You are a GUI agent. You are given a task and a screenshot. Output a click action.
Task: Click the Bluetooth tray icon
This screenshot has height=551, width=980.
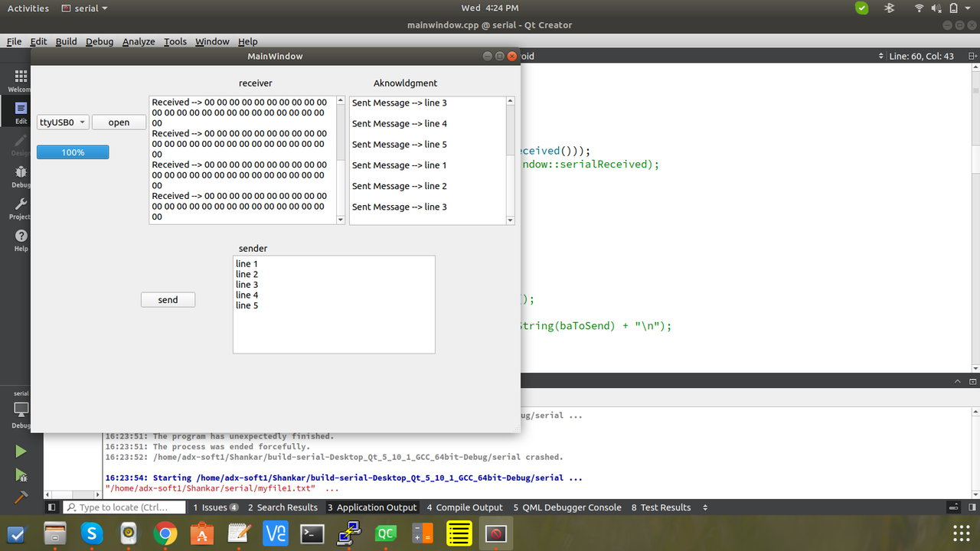[x=890, y=8]
